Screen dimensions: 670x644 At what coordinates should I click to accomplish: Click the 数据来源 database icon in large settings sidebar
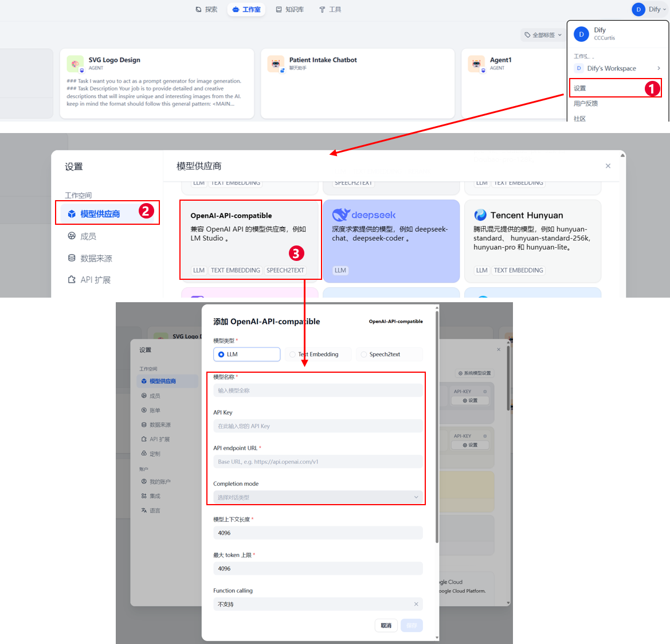point(72,258)
